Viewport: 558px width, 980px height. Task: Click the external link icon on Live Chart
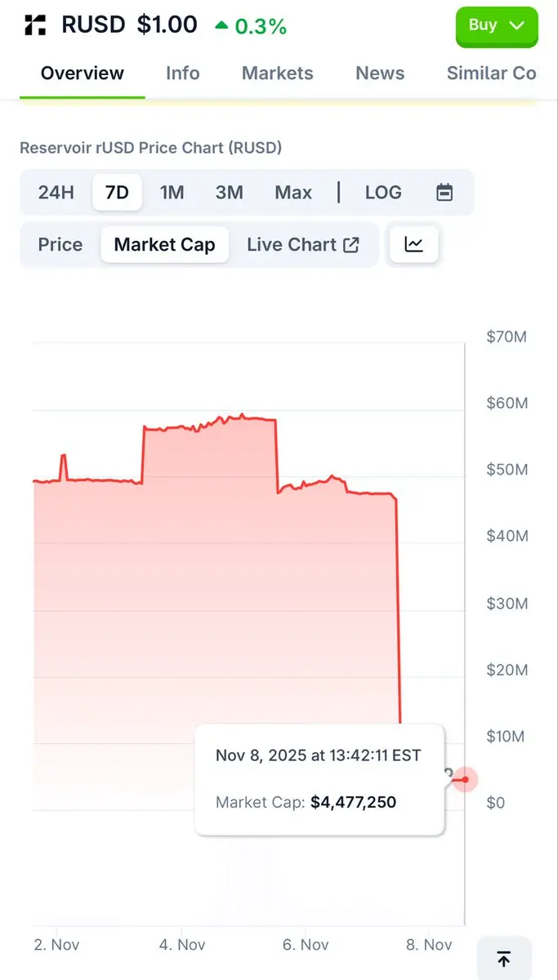point(351,245)
